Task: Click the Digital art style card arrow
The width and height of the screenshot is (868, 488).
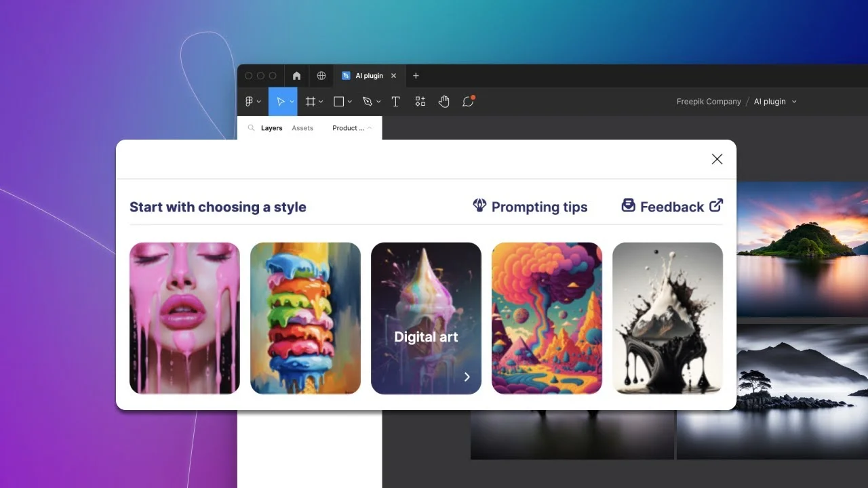Action: point(467,377)
